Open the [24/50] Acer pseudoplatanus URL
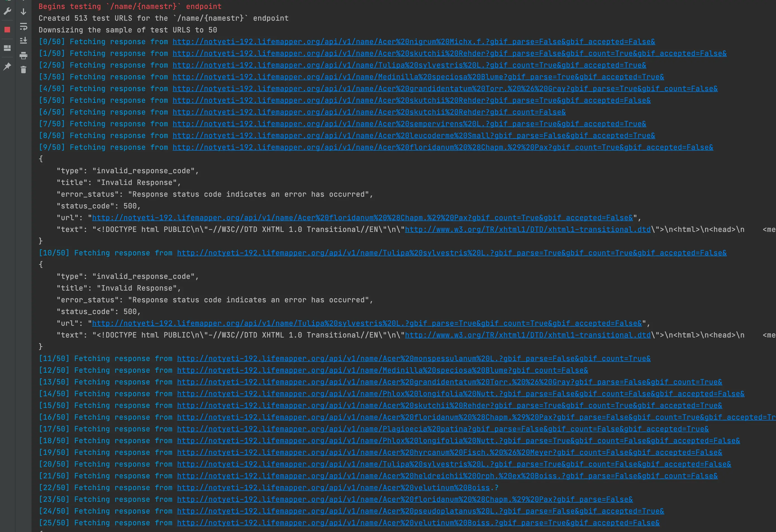The image size is (776, 532). (420, 511)
